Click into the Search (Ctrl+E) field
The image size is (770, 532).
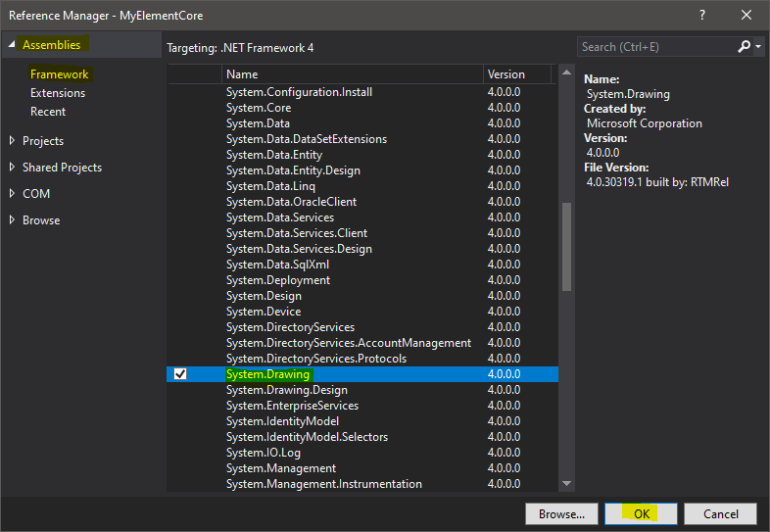tap(654, 46)
